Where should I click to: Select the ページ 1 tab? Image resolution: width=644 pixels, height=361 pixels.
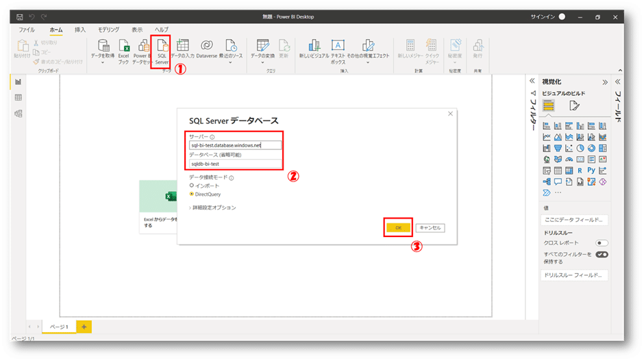[59, 327]
